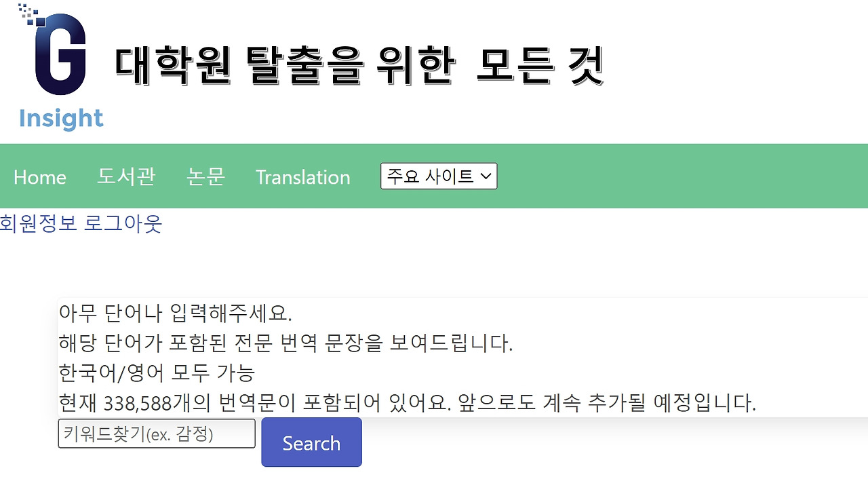Focus the 키워드찾기 input field
Screen dimensions: 868x477
157,434
